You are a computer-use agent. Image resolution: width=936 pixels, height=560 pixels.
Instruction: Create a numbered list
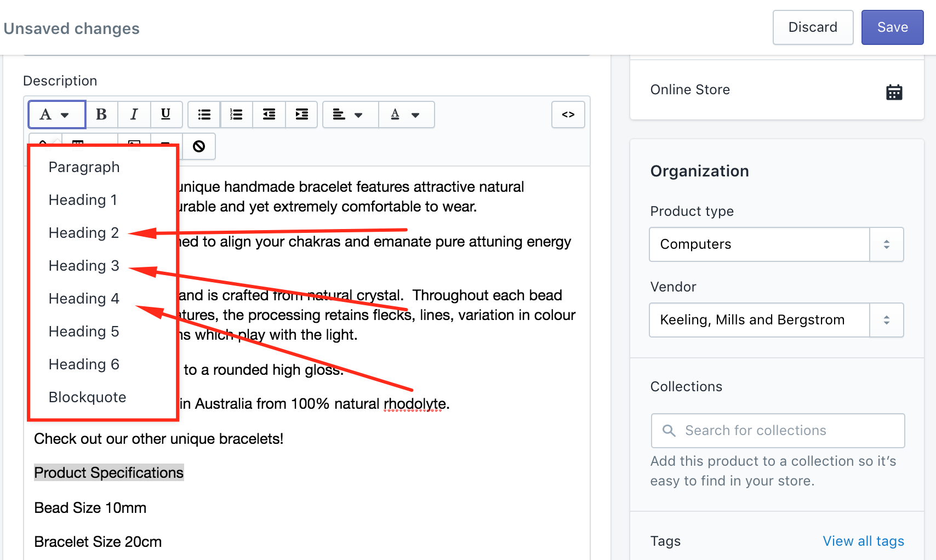(x=236, y=115)
